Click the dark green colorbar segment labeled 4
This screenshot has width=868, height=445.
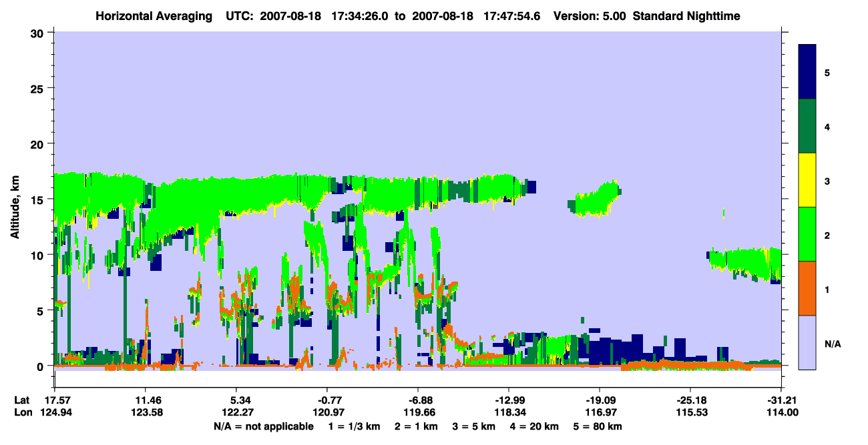pyautogui.click(x=807, y=126)
